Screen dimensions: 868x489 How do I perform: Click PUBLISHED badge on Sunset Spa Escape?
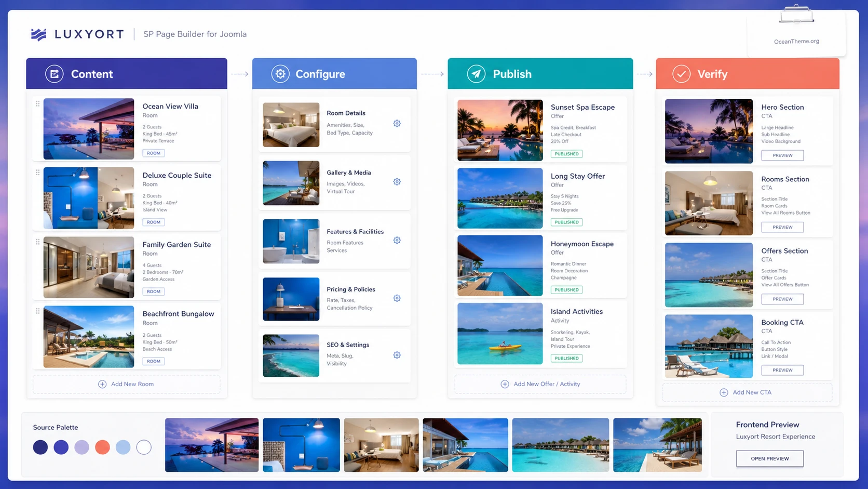pyautogui.click(x=566, y=154)
